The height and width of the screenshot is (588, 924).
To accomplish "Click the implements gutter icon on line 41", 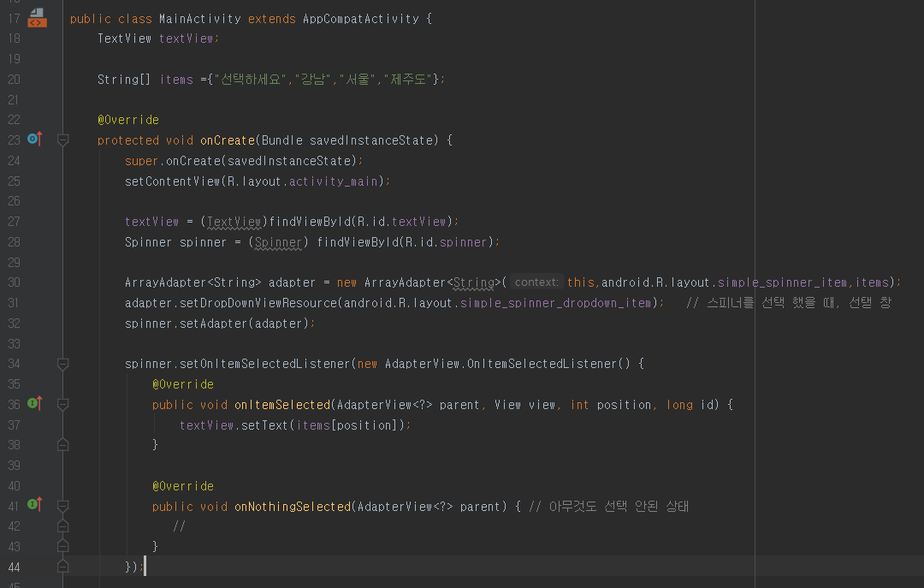I will [x=35, y=504].
